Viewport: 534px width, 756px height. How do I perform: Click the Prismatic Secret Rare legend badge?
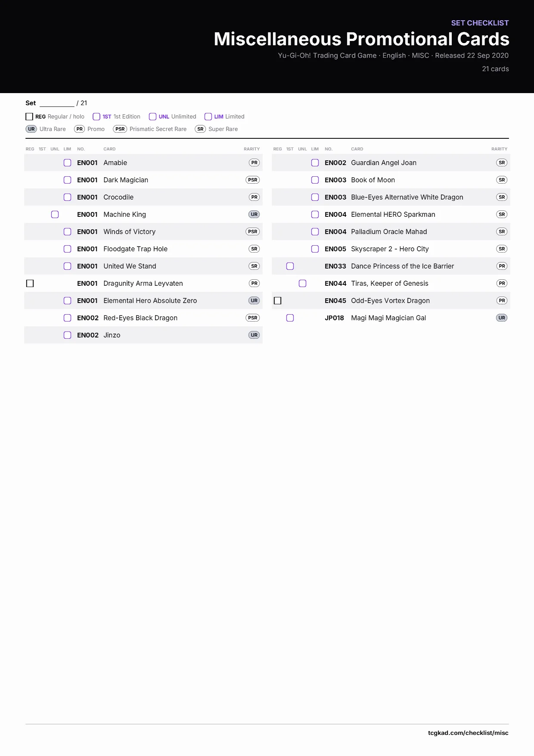(x=120, y=129)
